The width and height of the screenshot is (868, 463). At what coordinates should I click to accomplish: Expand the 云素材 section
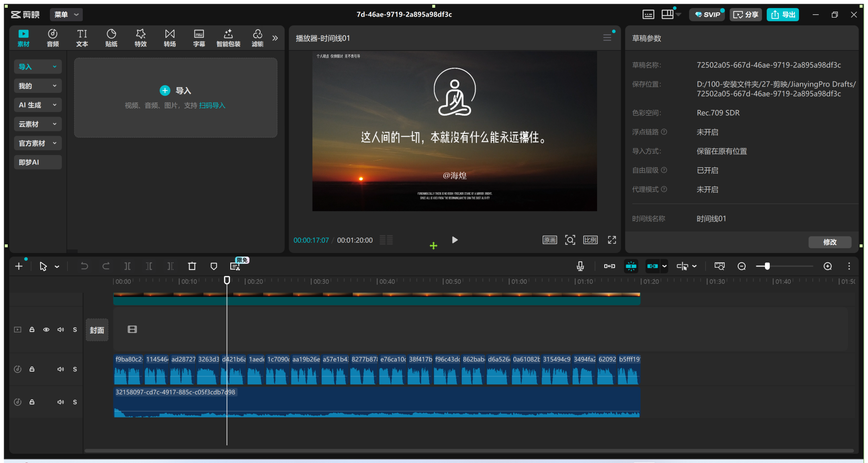click(x=38, y=124)
